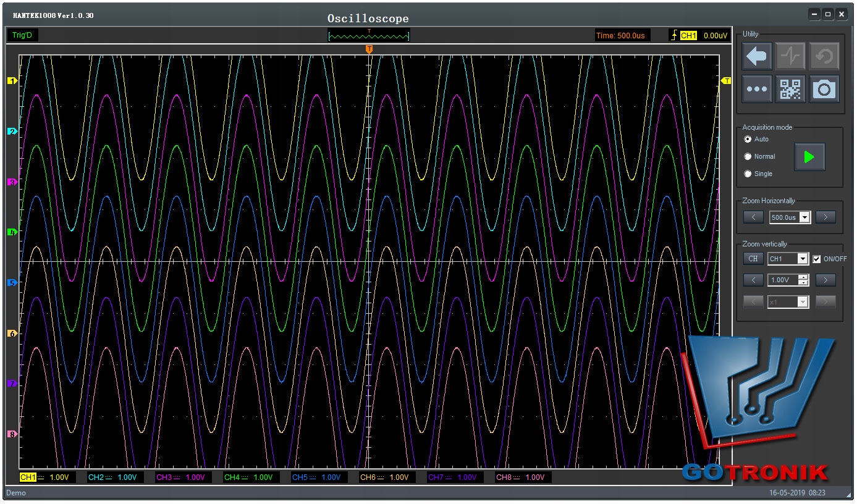The height and width of the screenshot is (504, 857).
Task: Toggle the channel ON/OFF checkbox
Action: [x=817, y=259]
